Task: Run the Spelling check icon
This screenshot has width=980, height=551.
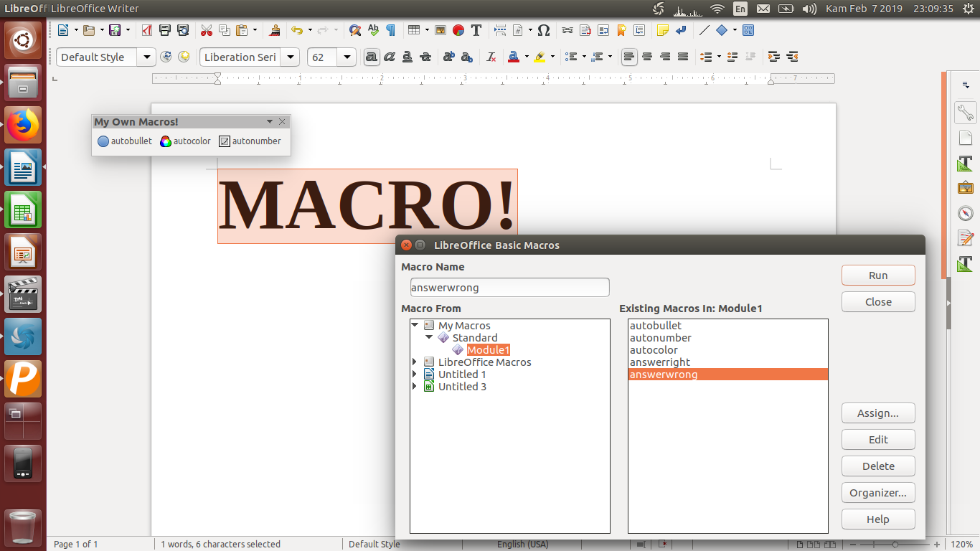Action: pos(373,30)
